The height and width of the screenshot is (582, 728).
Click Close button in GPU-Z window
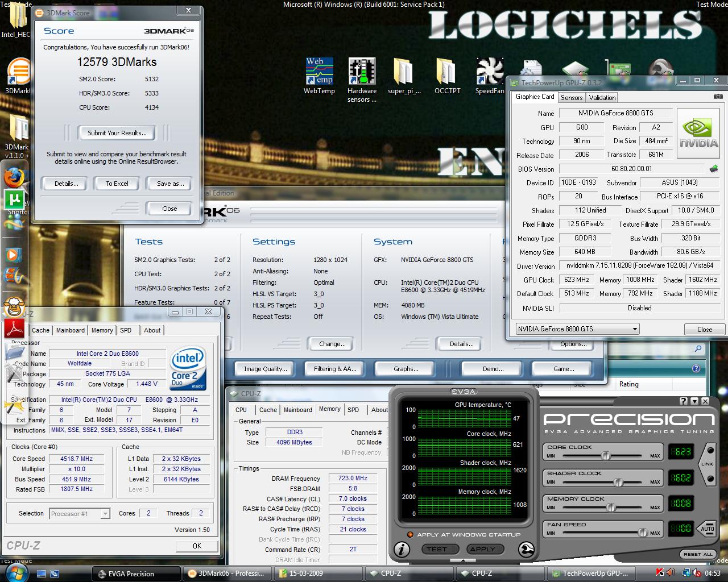pyautogui.click(x=705, y=329)
